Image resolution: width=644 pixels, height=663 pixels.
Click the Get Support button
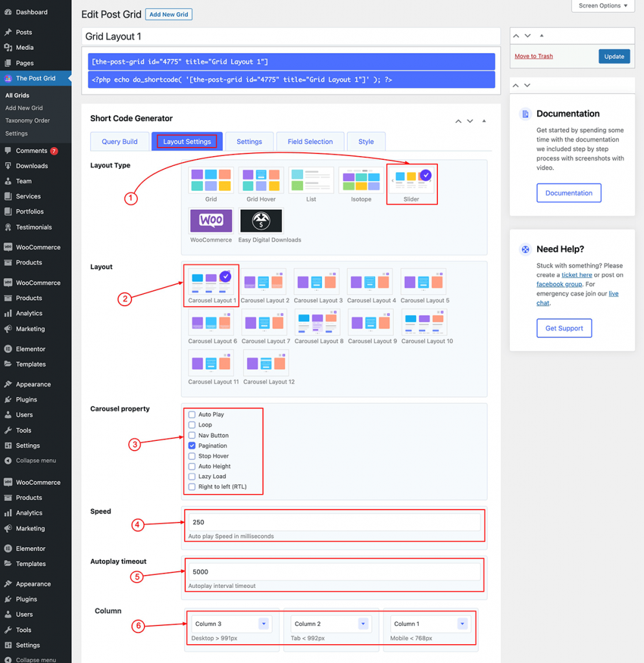[x=564, y=328]
